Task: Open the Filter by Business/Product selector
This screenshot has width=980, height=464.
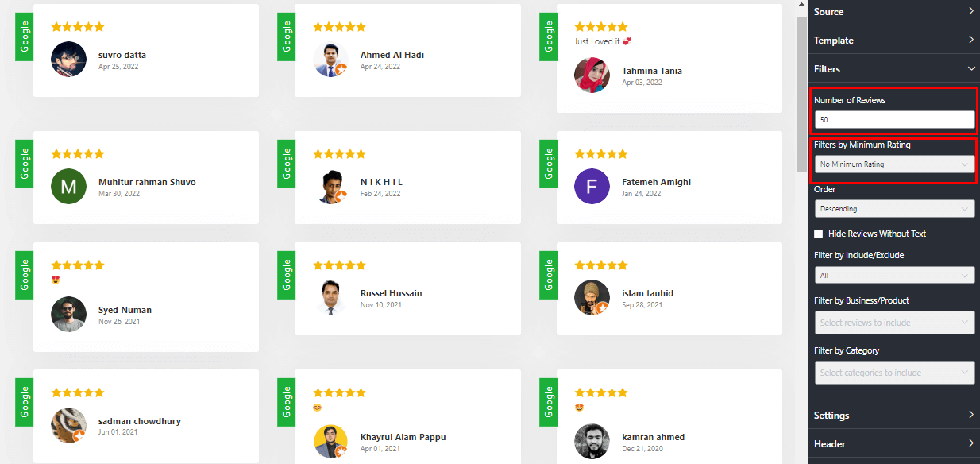Action: point(895,323)
